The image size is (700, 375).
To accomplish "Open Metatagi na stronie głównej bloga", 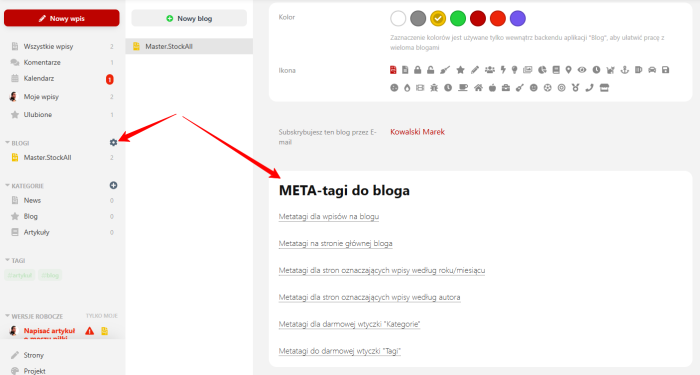I will 336,243.
